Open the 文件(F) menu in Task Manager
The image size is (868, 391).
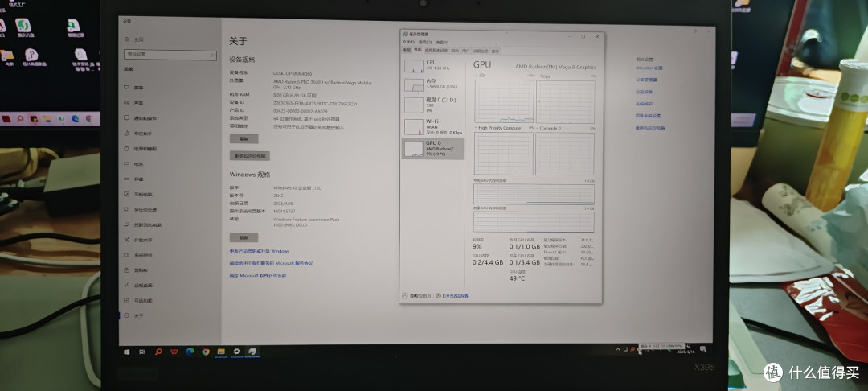[x=408, y=42]
